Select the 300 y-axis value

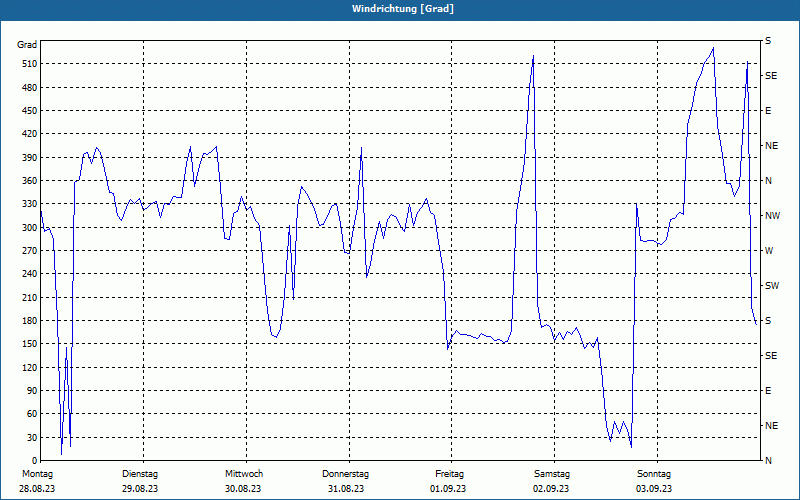(x=30, y=228)
